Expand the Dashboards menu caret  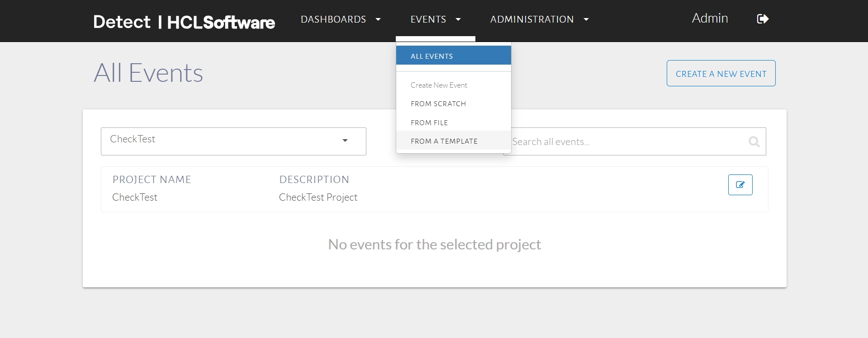tap(378, 19)
